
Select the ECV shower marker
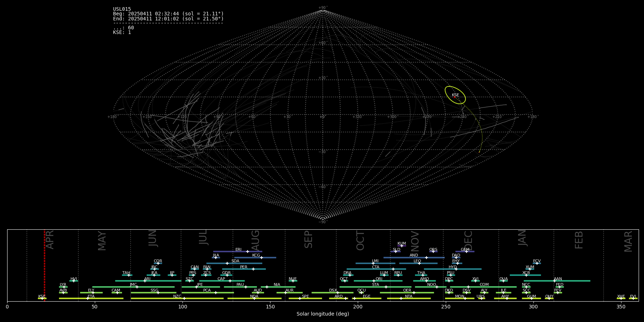tap(537, 263)
